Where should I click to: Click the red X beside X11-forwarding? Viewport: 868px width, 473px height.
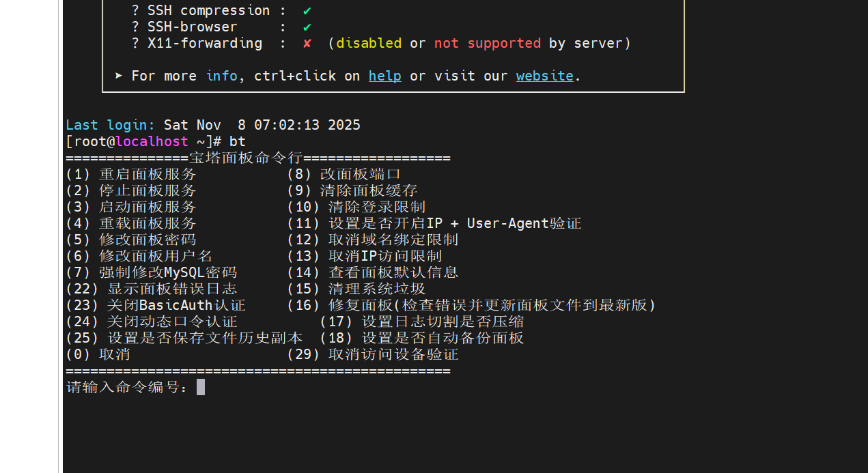(307, 44)
